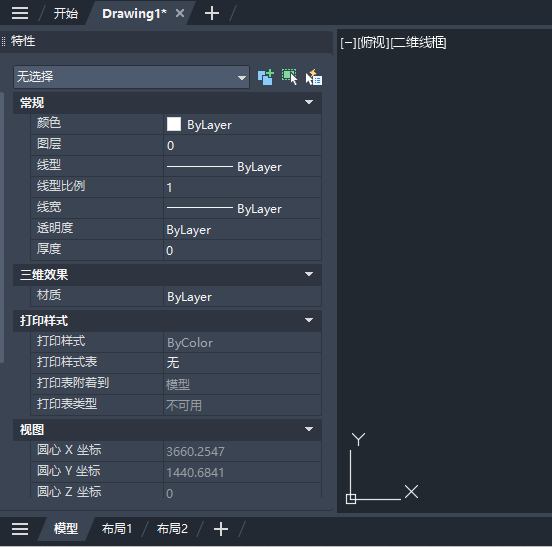Click the UCS origin icon in viewport
The height and width of the screenshot is (547, 552).
click(x=351, y=499)
